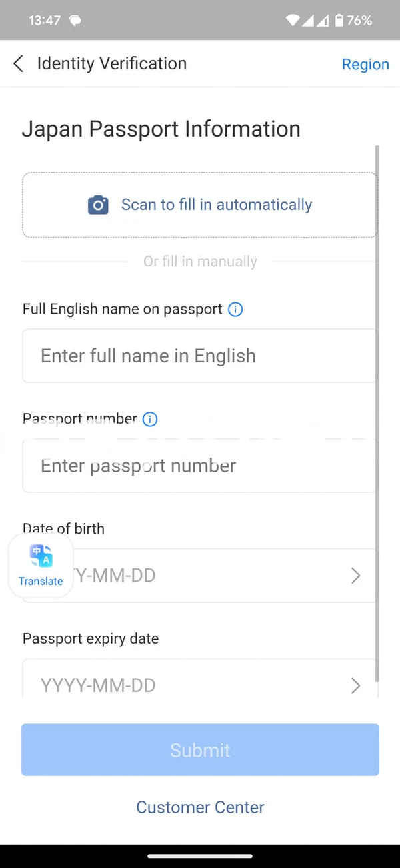Go back using the header arrow
The image size is (400, 868).
pos(19,63)
